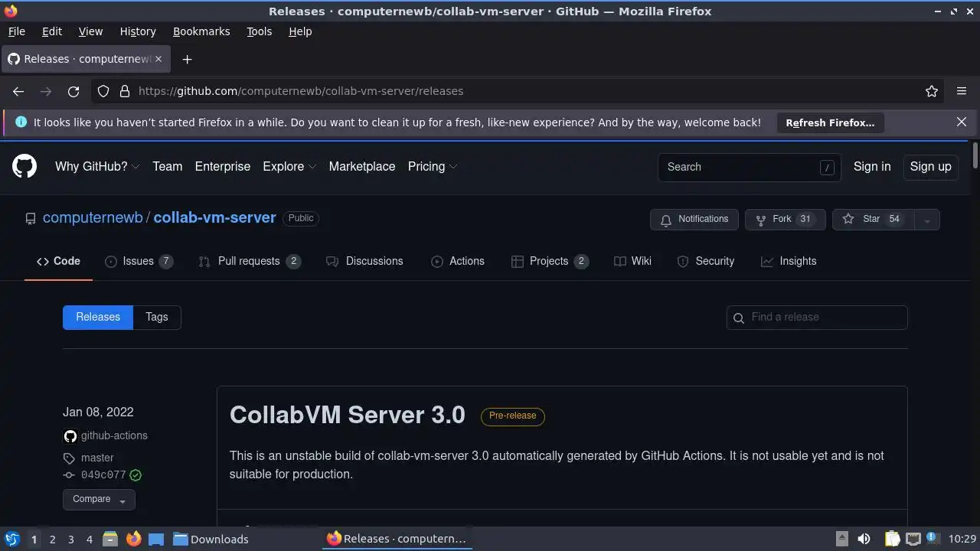Click the github-actions avatar icon
The width and height of the screenshot is (980, 551).
pyautogui.click(x=70, y=436)
